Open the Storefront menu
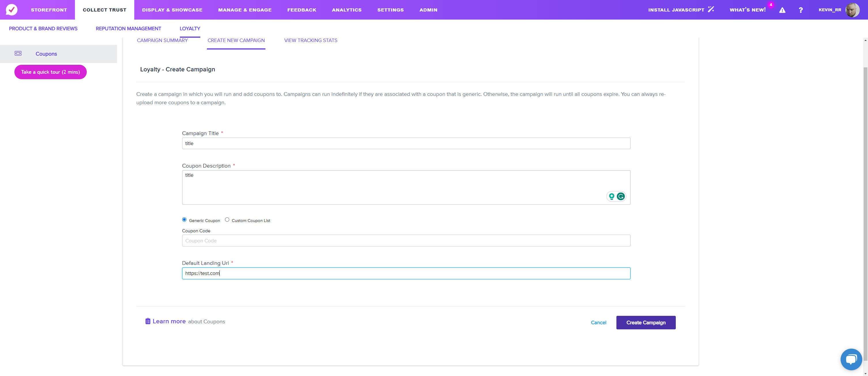The width and height of the screenshot is (868, 376). [49, 10]
